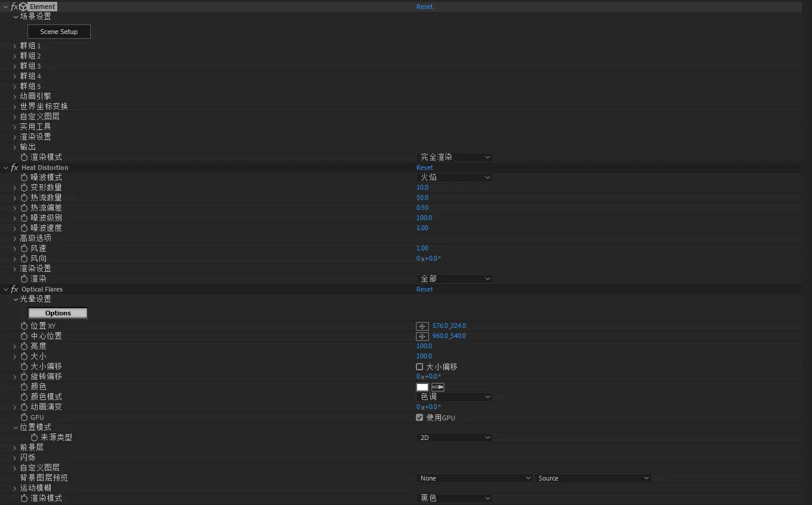
Task: Toggle the stopwatch for 旋转偏移
Action: (x=24, y=377)
